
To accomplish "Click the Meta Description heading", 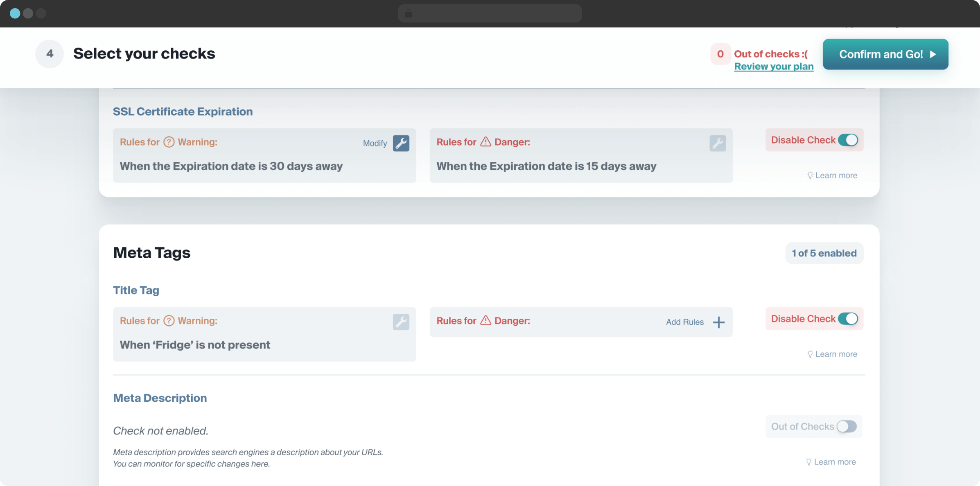I will pyautogui.click(x=160, y=398).
